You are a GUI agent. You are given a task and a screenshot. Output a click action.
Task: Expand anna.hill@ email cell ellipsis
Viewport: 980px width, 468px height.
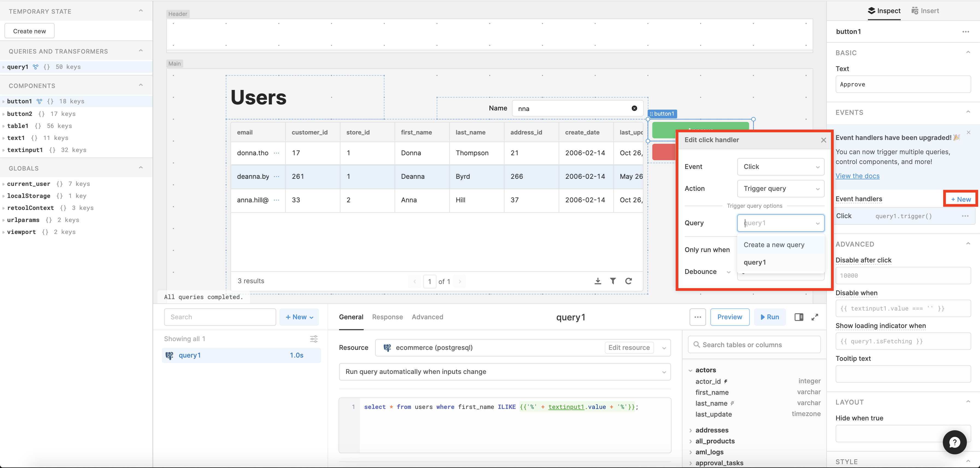coord(276,200)
